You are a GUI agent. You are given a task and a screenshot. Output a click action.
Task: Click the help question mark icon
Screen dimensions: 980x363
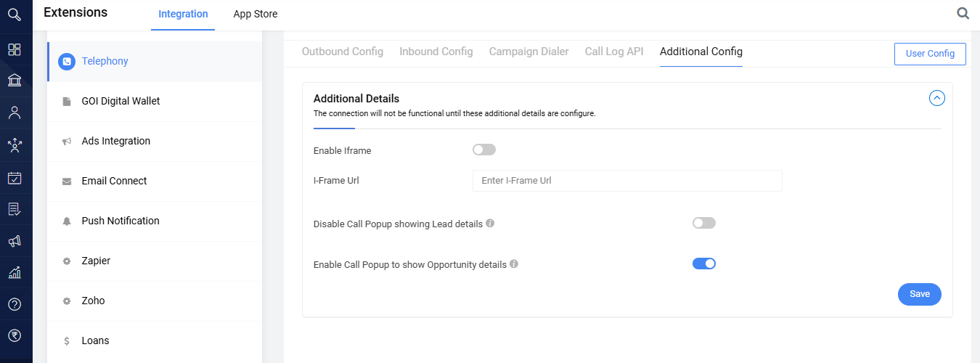click(x=15, y=303)
